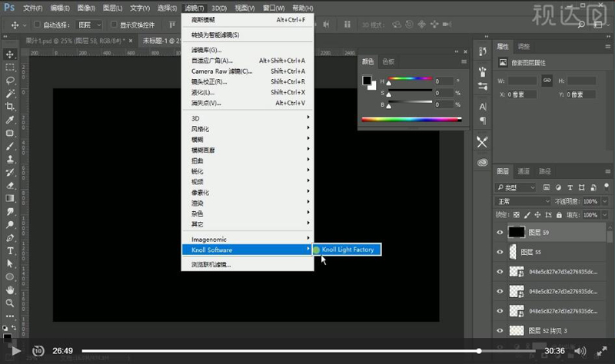Select the Crop tool
This screenshot has height=364, width=615.
(10, 106)
